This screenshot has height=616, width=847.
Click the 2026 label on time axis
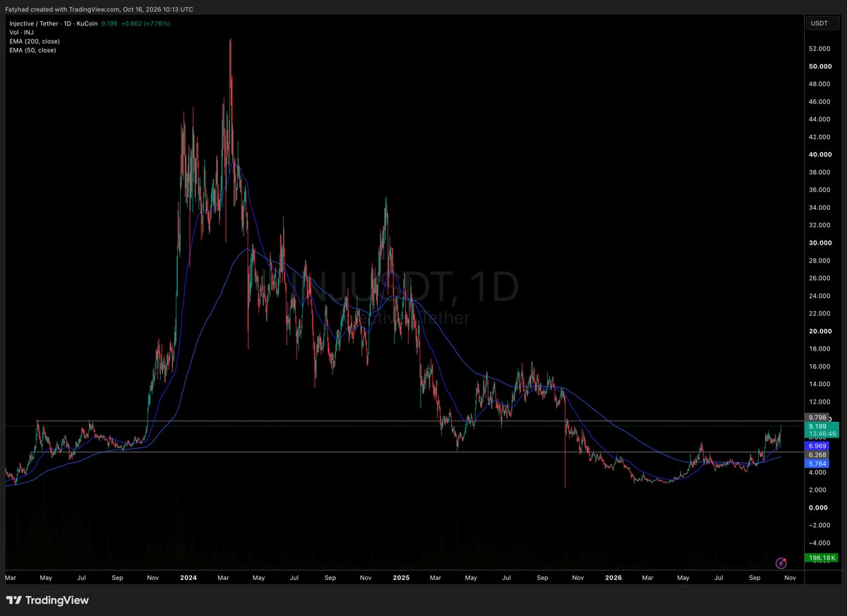pos(613,577)
